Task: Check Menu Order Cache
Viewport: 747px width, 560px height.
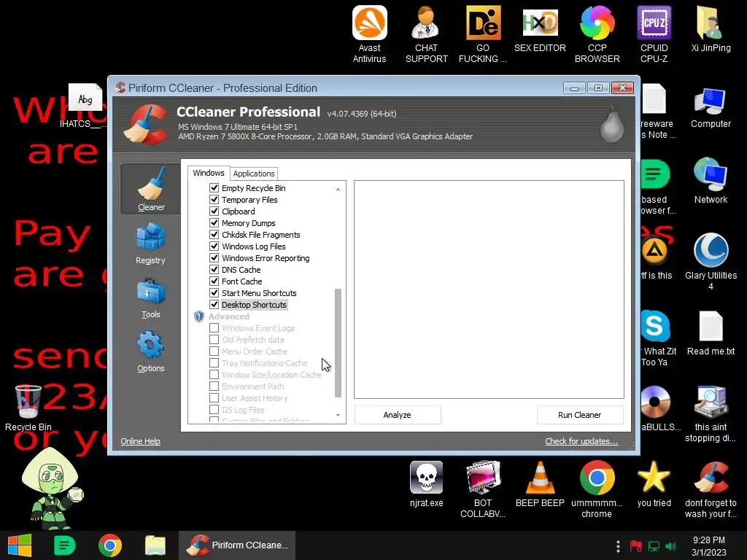Action: [x=214, y=351]
